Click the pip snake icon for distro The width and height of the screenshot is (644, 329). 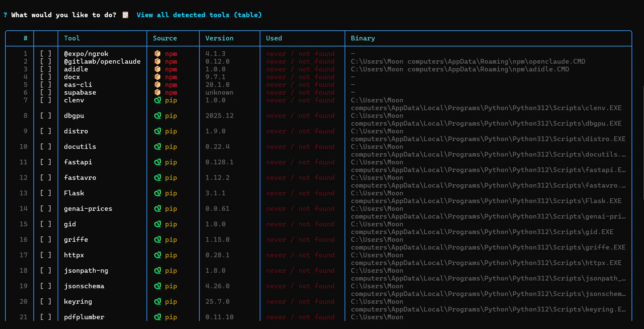[157, 131]
